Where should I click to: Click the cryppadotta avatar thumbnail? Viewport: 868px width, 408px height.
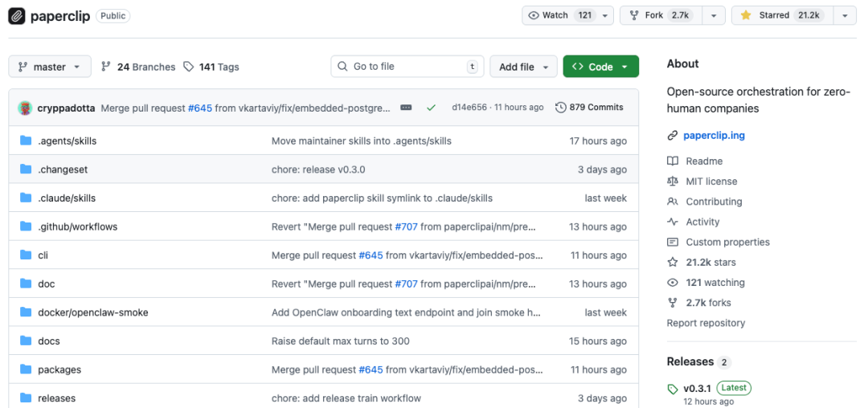(x=25, y=108)
